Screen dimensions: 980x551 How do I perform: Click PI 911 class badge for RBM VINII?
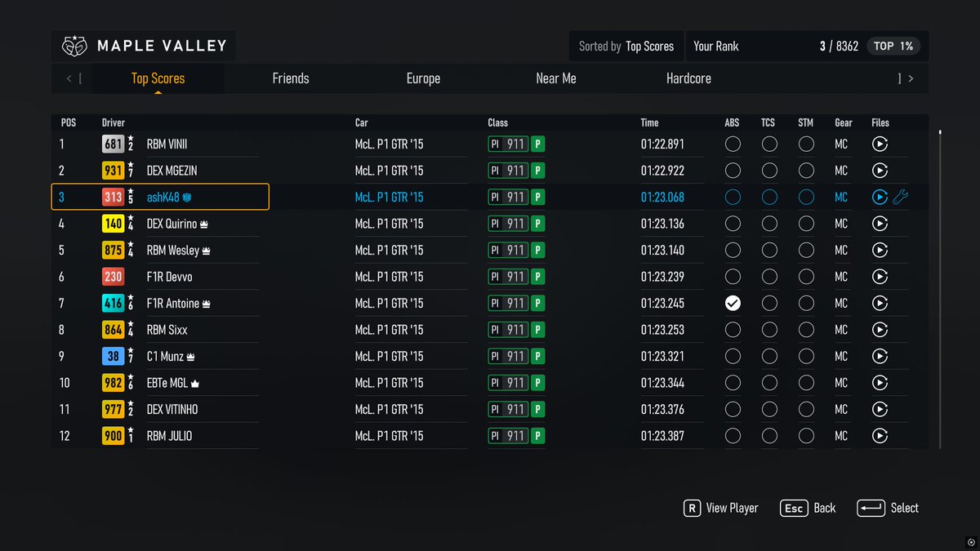coord(508,144)
